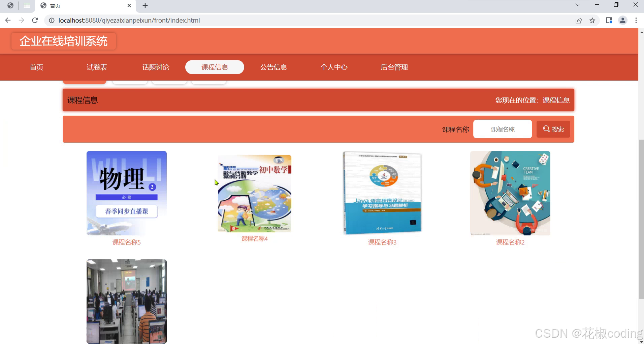The height and width of the screenshot is (344, 644).
Task: Open the computer classroom course photo
Action: click(127, 302)
